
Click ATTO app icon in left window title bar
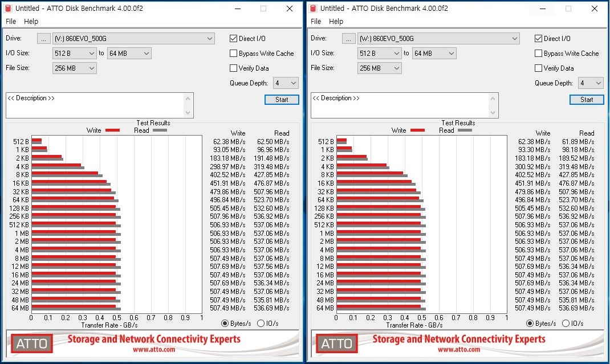click(x=8, y=8)
